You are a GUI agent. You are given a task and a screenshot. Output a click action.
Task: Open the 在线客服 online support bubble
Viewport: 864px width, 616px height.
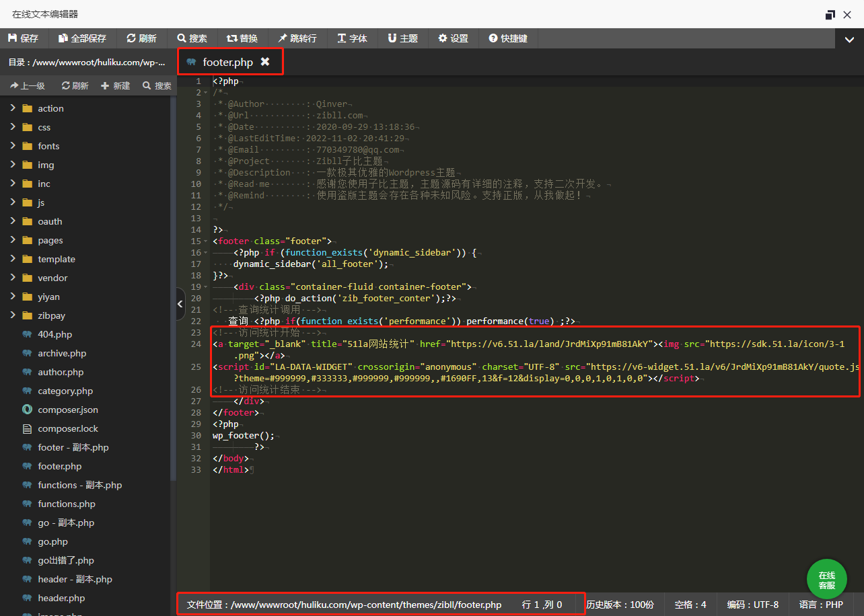coord(826,579)
